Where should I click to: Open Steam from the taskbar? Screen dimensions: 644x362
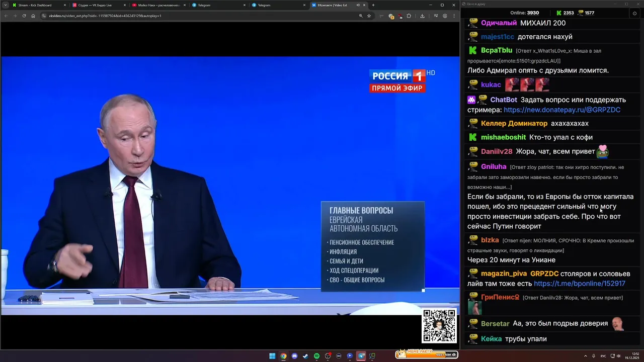tap(305, 356)
